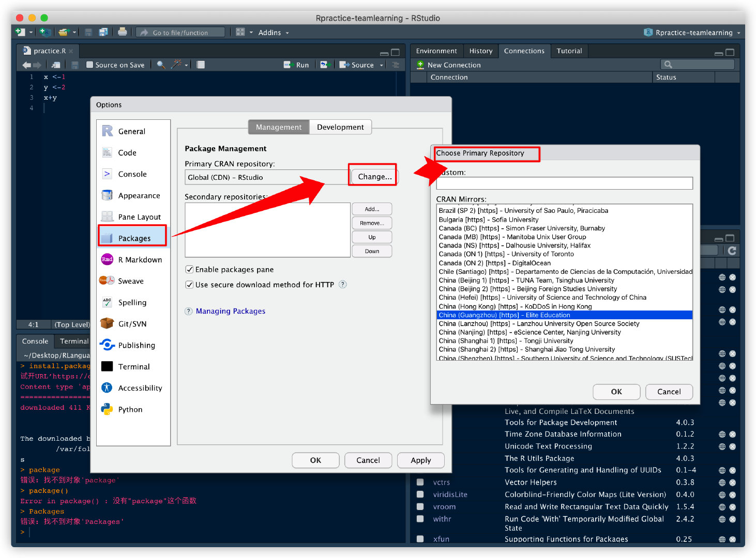The height and width of the screenshot is (558, 756).
Task: Click the Show in New Window icon
Action: 56,65
